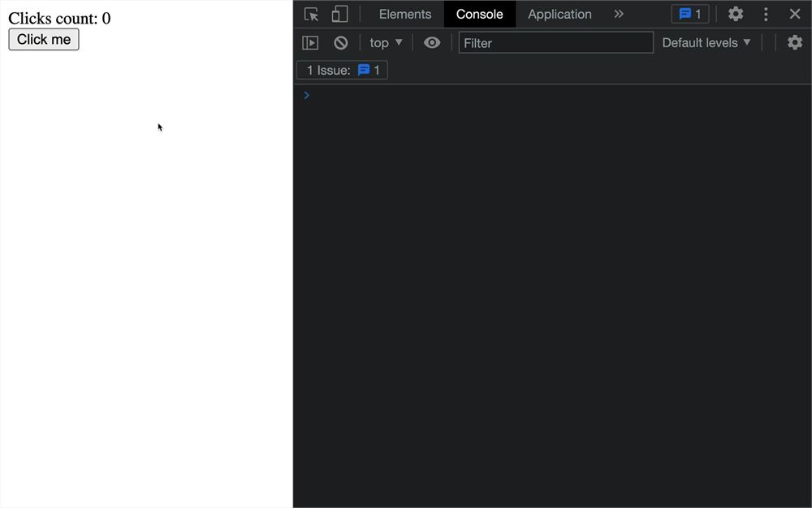Switch to the Application tab

point(559,14)
